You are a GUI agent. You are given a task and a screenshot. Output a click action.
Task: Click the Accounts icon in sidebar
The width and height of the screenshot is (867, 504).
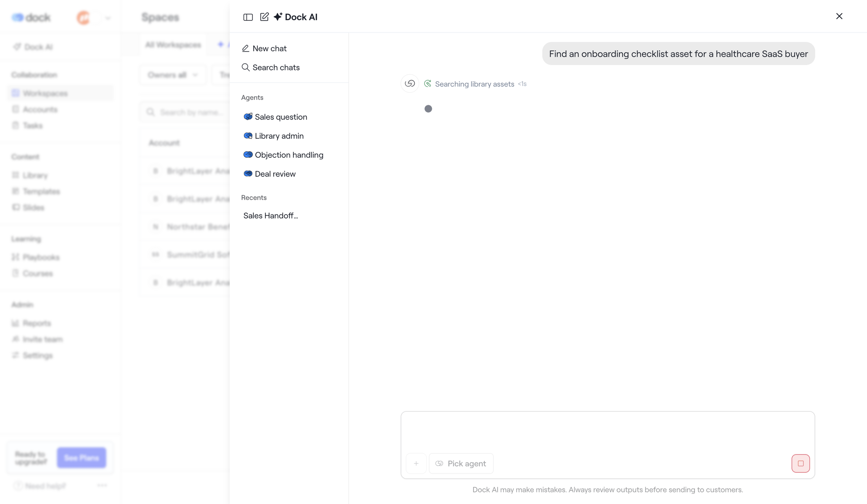[15, 109]
